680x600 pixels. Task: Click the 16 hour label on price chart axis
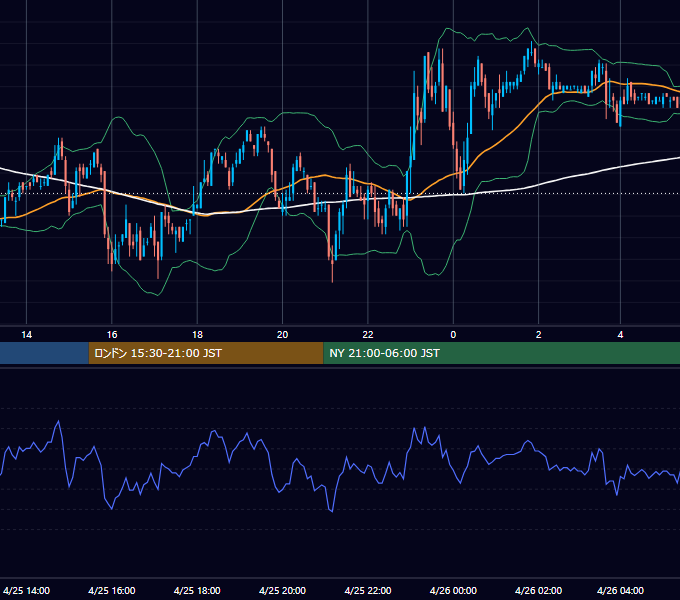click(x=112, y=335)
